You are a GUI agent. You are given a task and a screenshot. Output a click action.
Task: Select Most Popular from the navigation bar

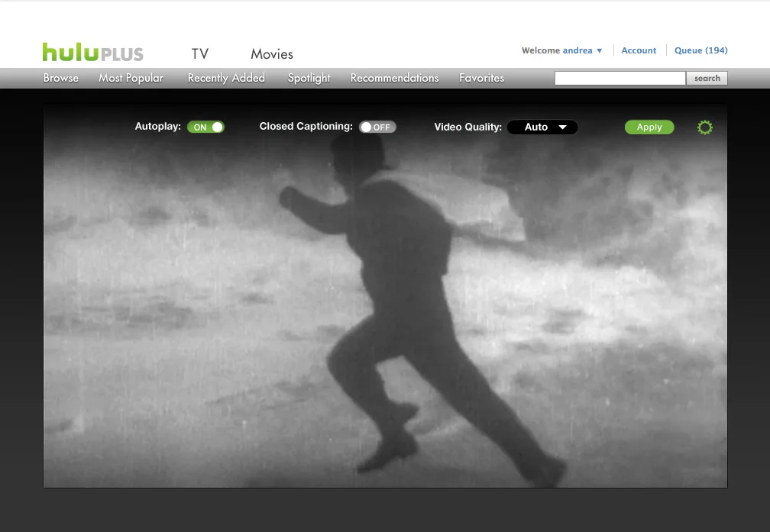coord(131,78)
